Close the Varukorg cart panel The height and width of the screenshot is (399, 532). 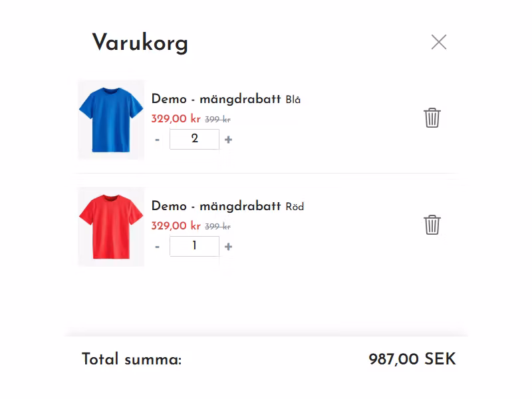click(x=439, y=42)
